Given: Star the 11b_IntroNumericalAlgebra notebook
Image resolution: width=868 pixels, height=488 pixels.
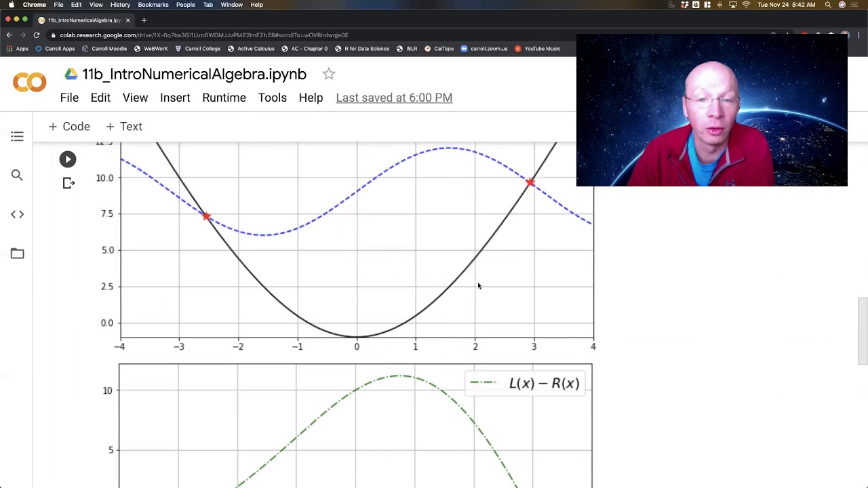Looking at the screenshot, I should coord(329,74).
